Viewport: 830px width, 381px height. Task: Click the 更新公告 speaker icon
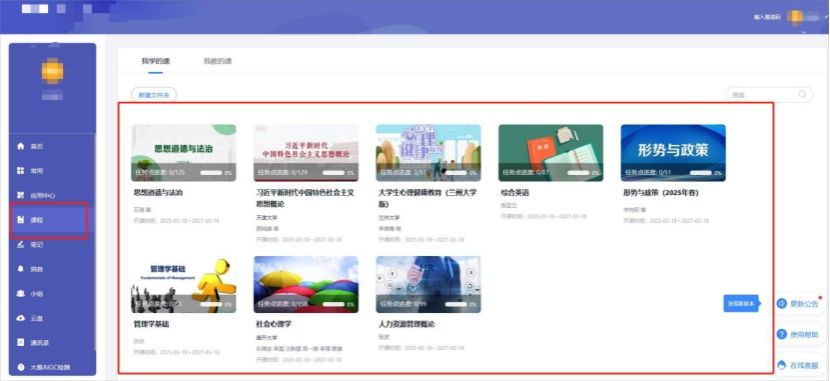click(x=782, y=303)
